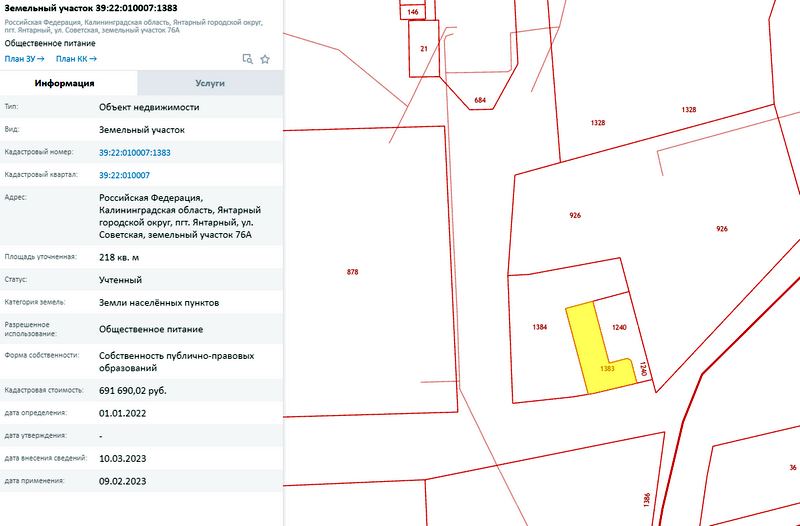Screen dimensions: 800x526
Task: Open the План КК link
Action: [76, 59]
